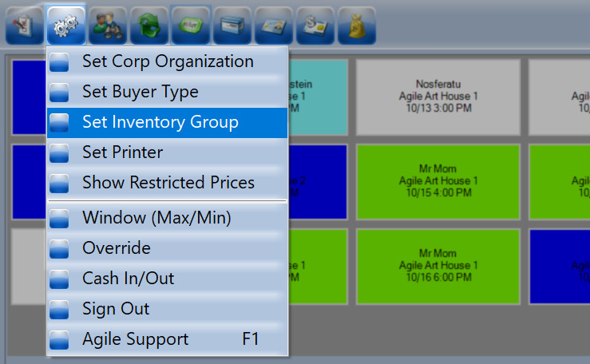Select the Mr Mom 10/15 4:00 PM tile
The height and width of the screenshot is (364, 590).
click(438, 182)
